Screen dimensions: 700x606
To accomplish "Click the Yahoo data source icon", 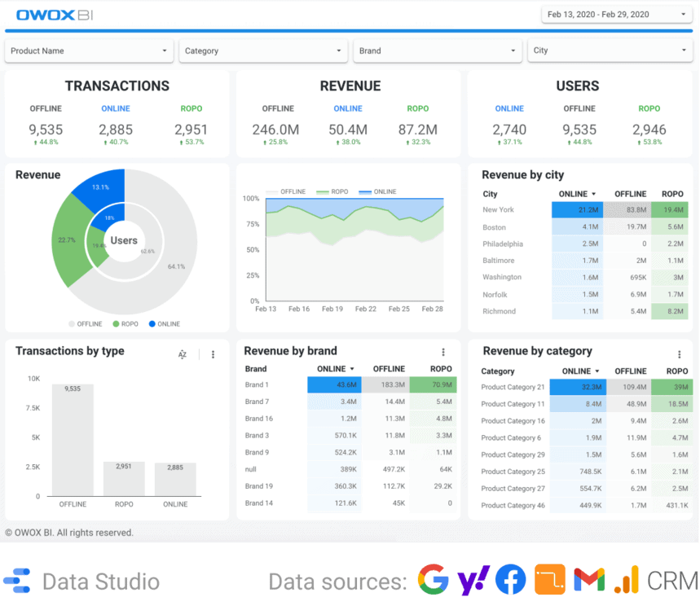I will [x=473, y=580].
